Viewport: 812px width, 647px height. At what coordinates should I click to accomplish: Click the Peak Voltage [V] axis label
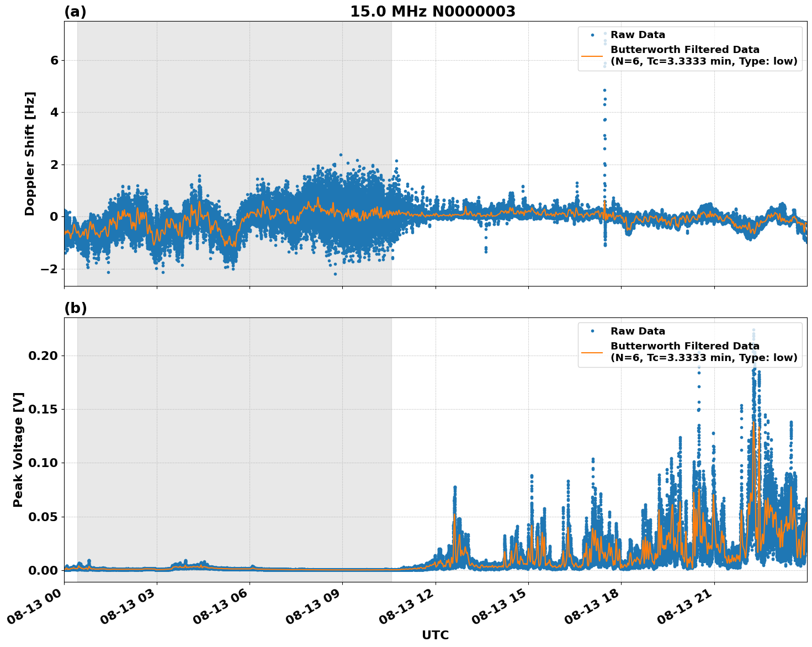(19, 448)
